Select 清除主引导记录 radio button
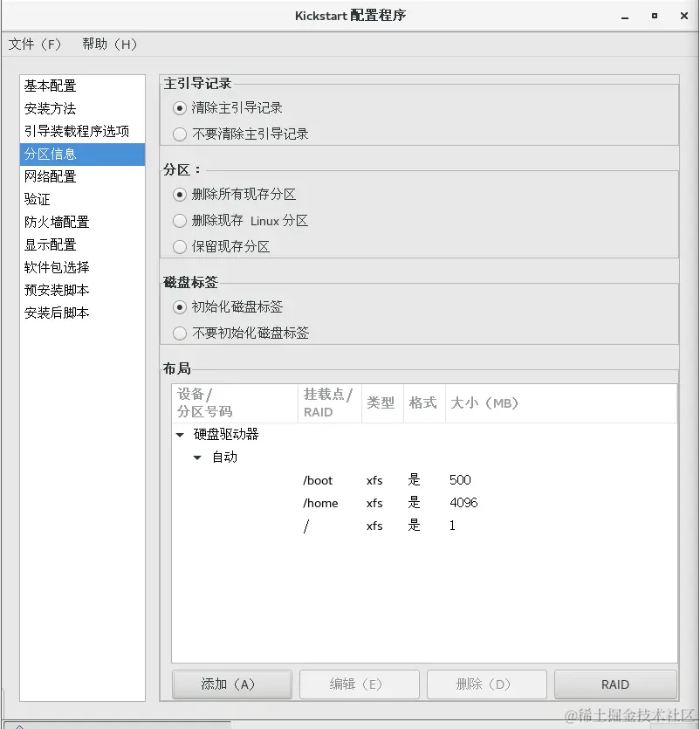This screenshot has width=700, height=729. (180, 108)
